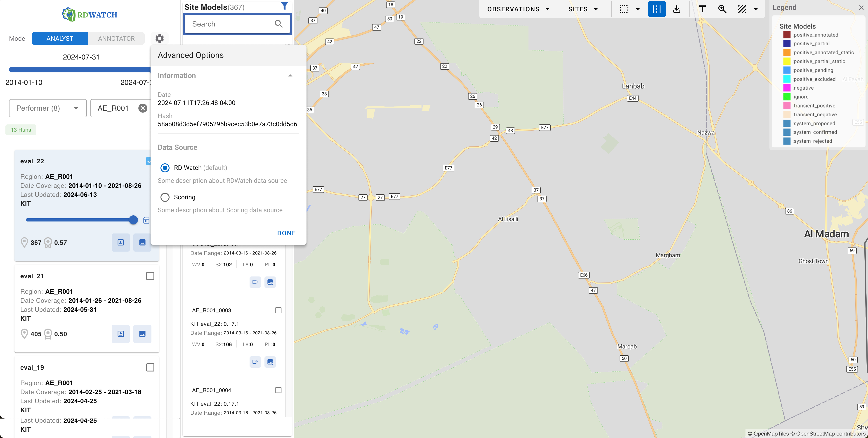Uncheck the eval_22 run checkbox
The height and width of the screenshot is (438, 868).
coord(149,161)
